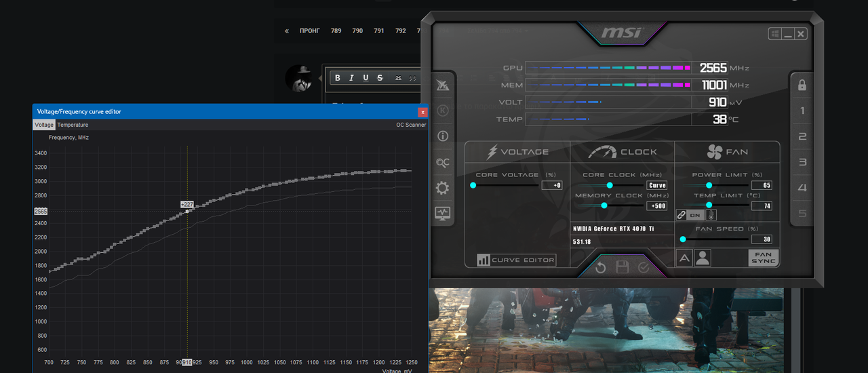Click the Temp Limit 74 field
The height and width of the screenshot is (373, 868).
(x=762, y=205)
